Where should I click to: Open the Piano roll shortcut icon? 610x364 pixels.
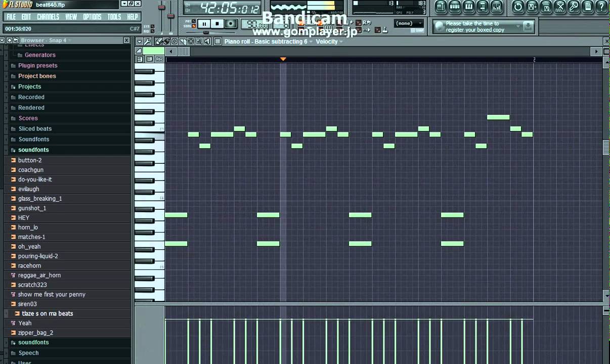coord(468,7)
